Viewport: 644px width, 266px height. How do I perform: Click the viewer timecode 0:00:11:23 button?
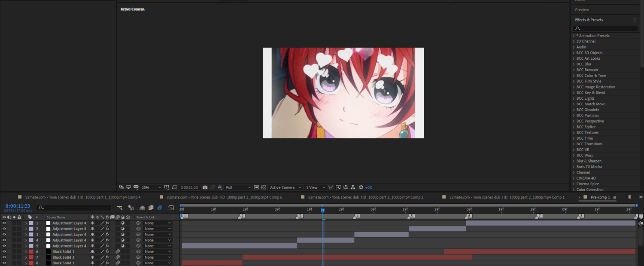coord(189,187)
